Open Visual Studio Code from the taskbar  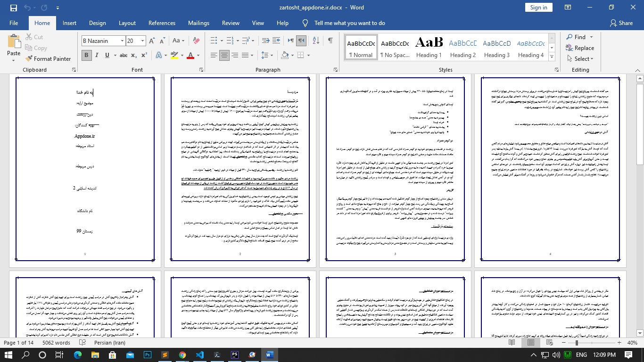199,354
